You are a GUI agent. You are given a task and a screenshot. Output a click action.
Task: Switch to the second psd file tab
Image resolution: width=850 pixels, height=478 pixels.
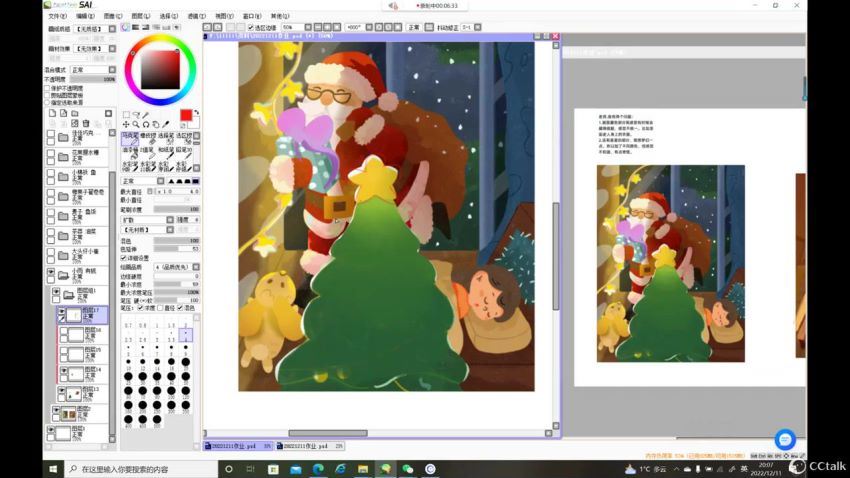(310, 446)
